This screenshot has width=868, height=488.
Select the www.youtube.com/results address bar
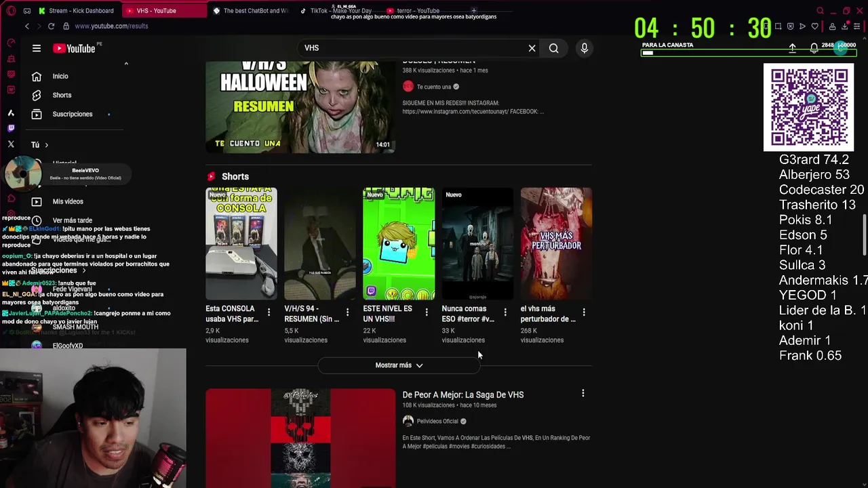[111, 26]
